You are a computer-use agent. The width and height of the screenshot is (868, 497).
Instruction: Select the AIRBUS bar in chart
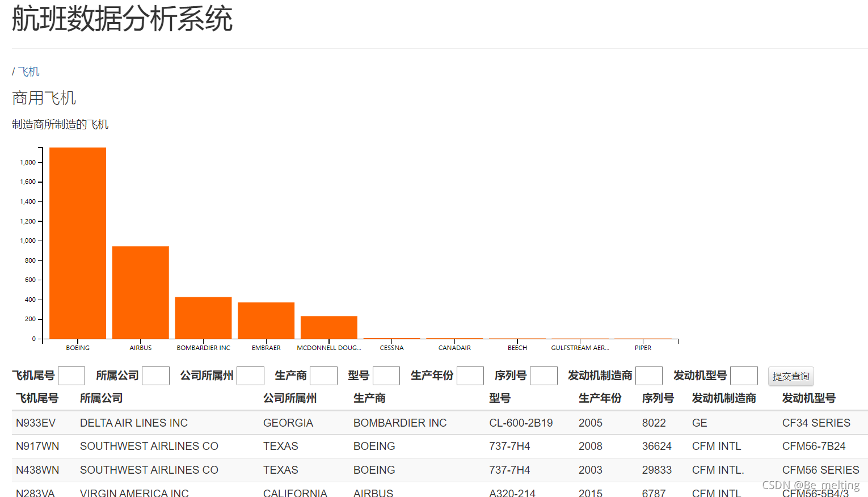pyautogui.click(x=141, y=292)
